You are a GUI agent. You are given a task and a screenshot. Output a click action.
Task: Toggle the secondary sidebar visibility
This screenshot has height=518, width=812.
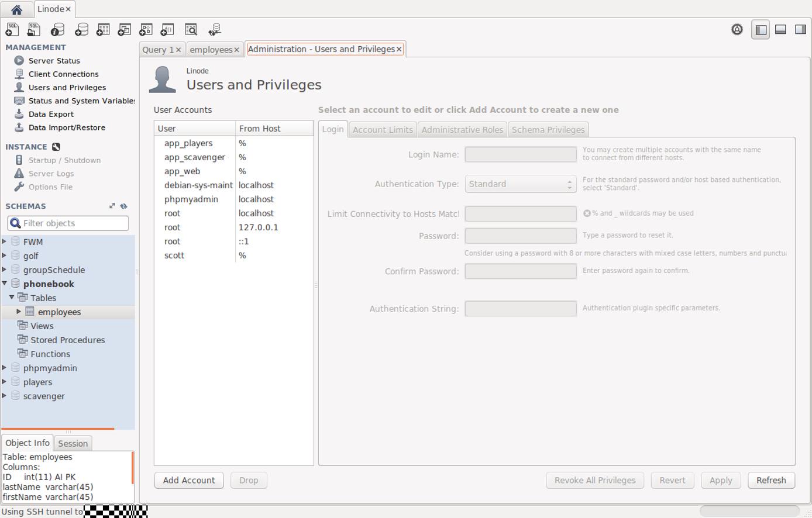[801, 29]
